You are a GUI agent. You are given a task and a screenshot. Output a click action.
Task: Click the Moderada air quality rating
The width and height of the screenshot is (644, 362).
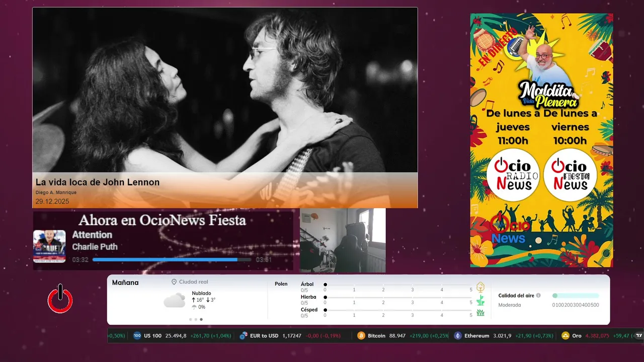510,305
